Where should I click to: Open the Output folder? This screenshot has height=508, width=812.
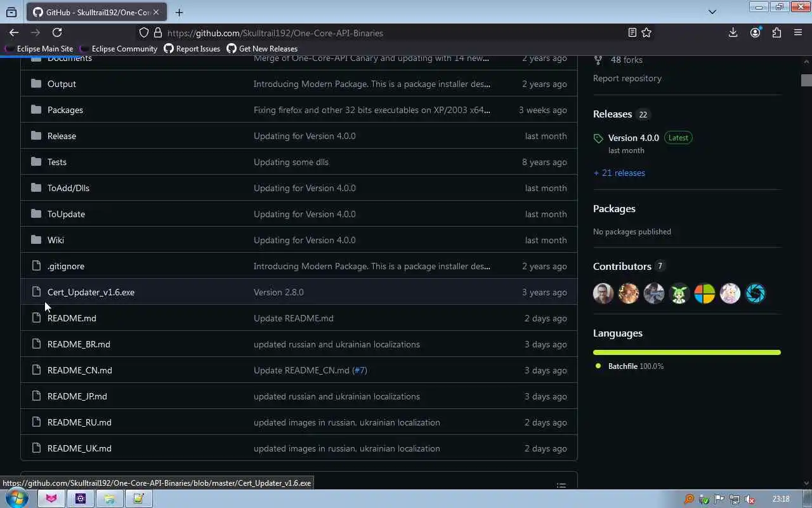[62, 84]
